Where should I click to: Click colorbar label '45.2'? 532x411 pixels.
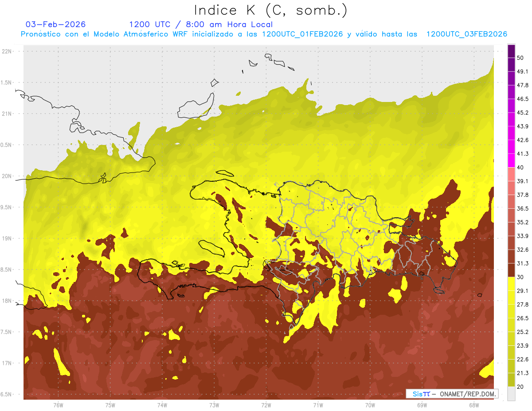coord(522,113)
